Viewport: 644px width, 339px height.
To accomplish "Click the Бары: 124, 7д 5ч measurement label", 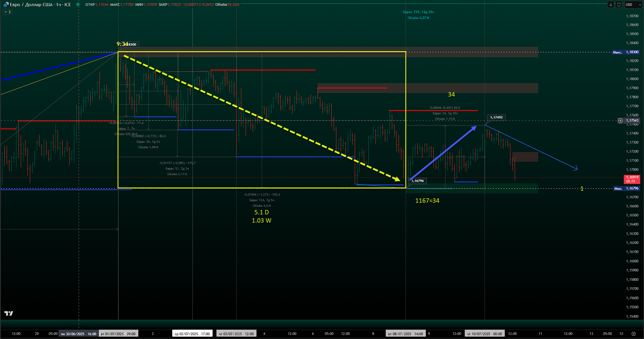I will coord(262,200).
